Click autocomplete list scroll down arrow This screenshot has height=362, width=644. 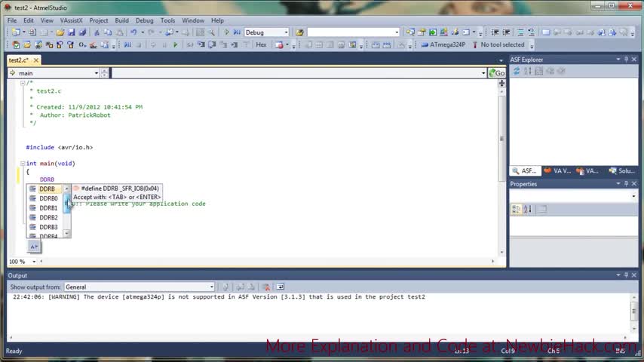[67, 234]
